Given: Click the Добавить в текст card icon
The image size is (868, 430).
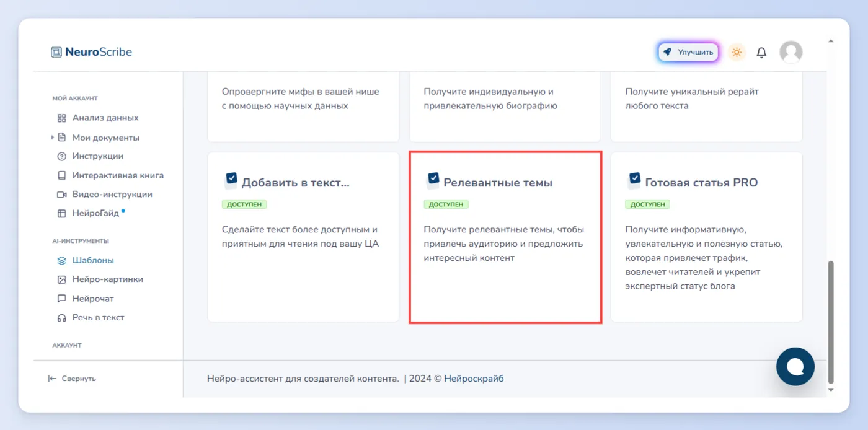Looking at the screenshot, I should pyautogui.click(x=230, y=181).
